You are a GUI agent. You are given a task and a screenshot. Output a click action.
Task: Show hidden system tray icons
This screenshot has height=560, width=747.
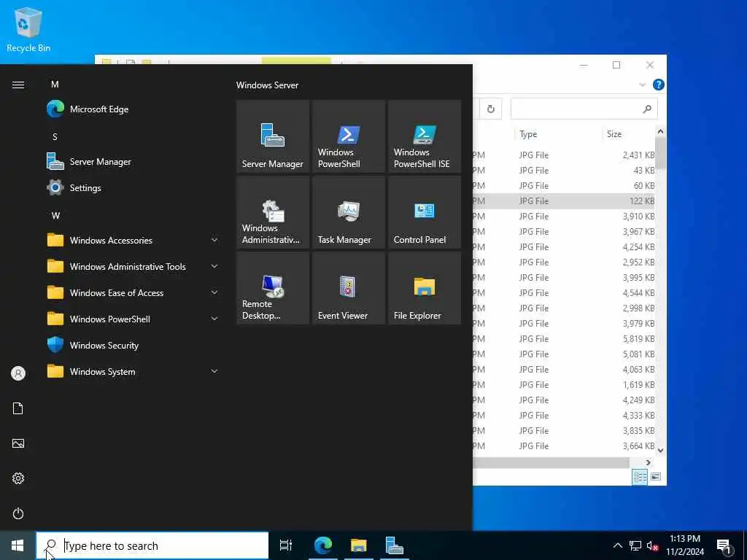click(617, 545)
